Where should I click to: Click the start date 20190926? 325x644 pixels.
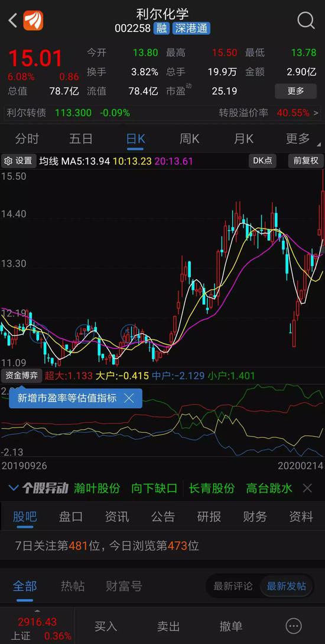pos(24,466)
